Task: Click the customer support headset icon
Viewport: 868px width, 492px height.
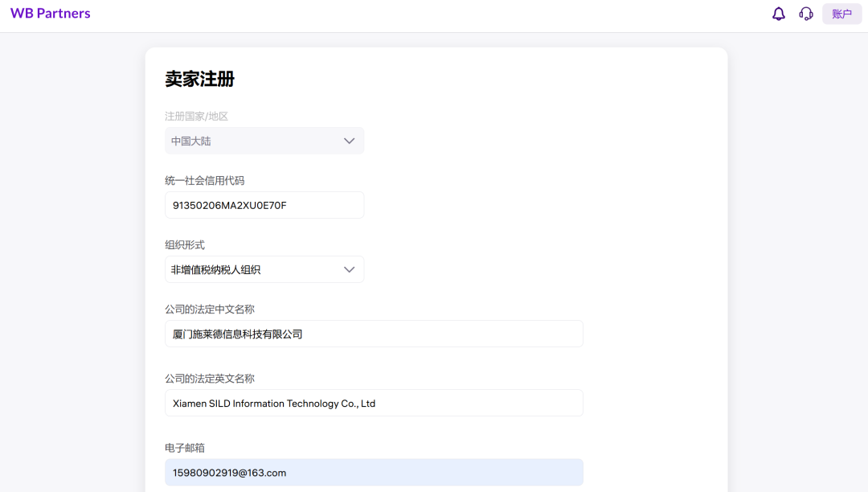Action: coord(806,14)
